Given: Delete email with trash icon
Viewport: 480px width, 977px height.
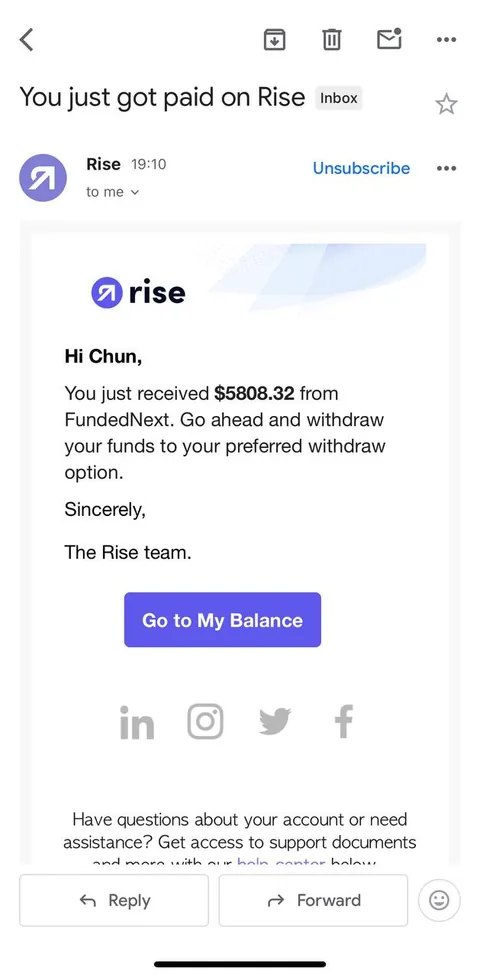Looking at the screenshot, I should [x=331, y=40].
